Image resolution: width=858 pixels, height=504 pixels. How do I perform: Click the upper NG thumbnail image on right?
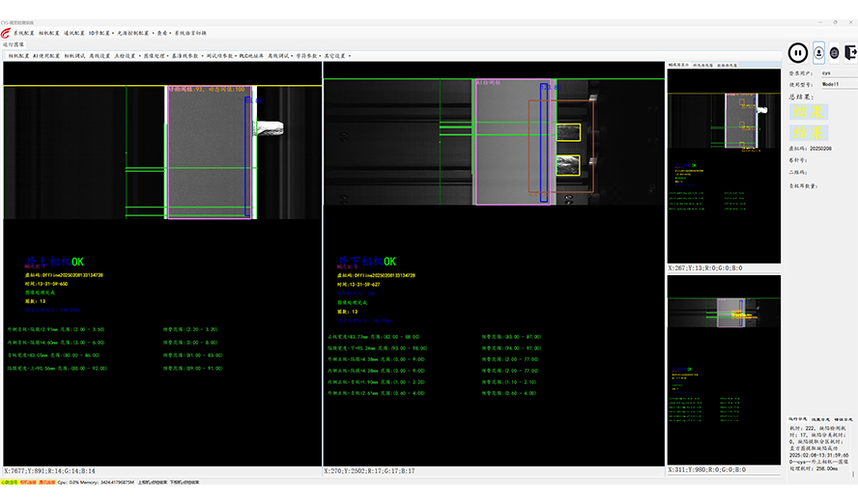(x=723, y=121)
